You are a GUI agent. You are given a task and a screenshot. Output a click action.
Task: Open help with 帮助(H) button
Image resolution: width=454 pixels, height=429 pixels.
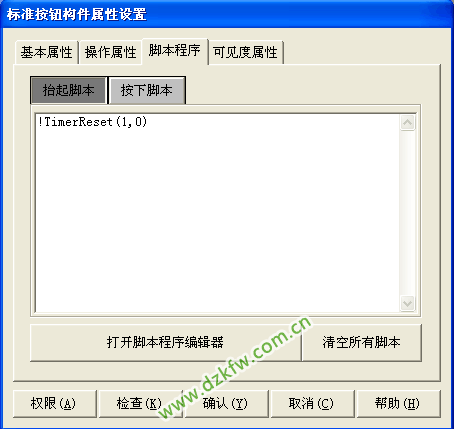(x=399, y=404)
